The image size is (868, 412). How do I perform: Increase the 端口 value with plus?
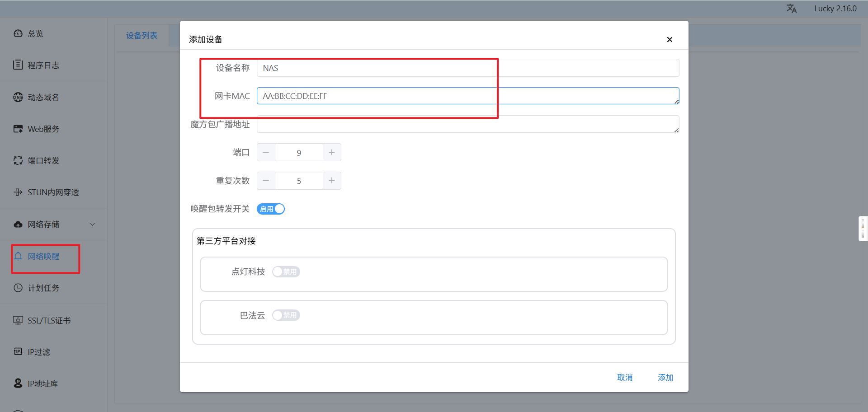point(332,153)
